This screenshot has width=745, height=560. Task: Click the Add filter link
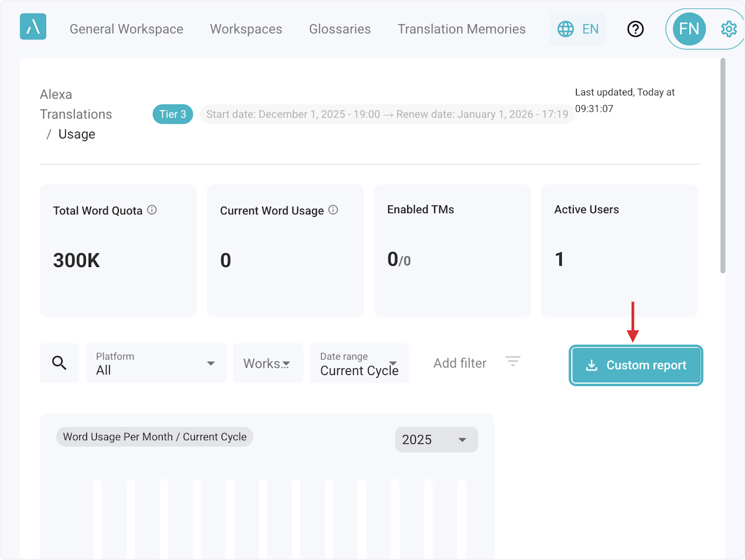click(x=459, y=363)
